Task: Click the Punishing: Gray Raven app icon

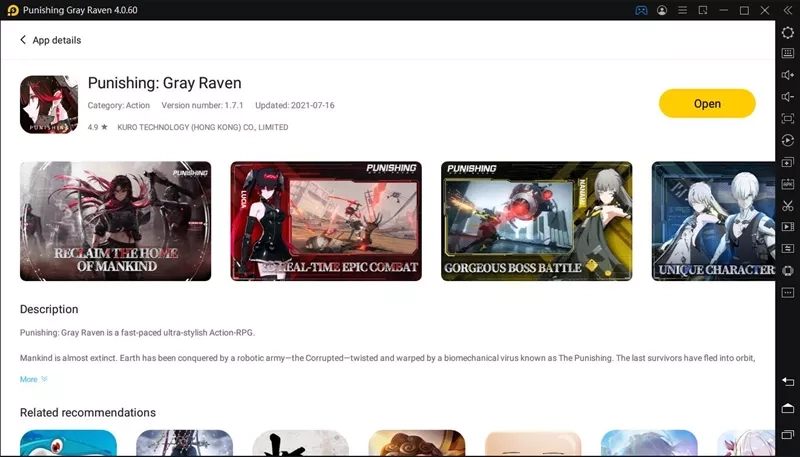Action: pos(49,104)
